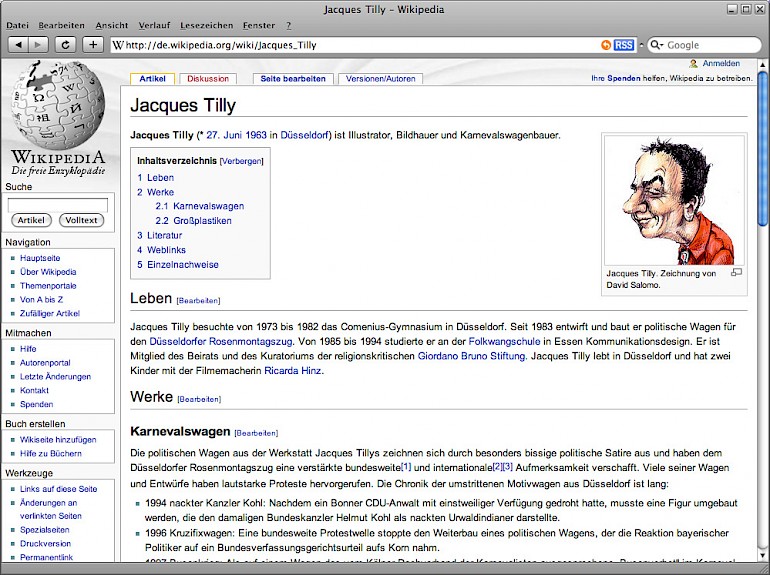Click the user icon beside Anmelden

(x=693, y=64)
